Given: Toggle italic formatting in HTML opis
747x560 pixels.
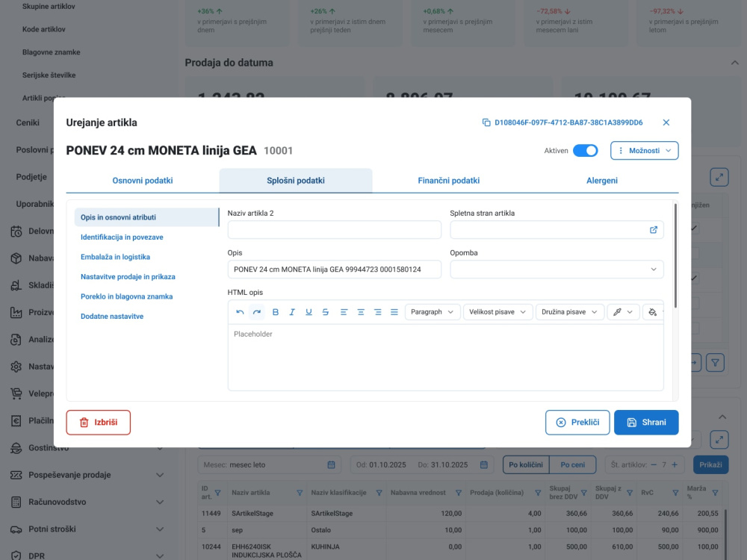Looking at the screenshot, I should pos(292,312).
